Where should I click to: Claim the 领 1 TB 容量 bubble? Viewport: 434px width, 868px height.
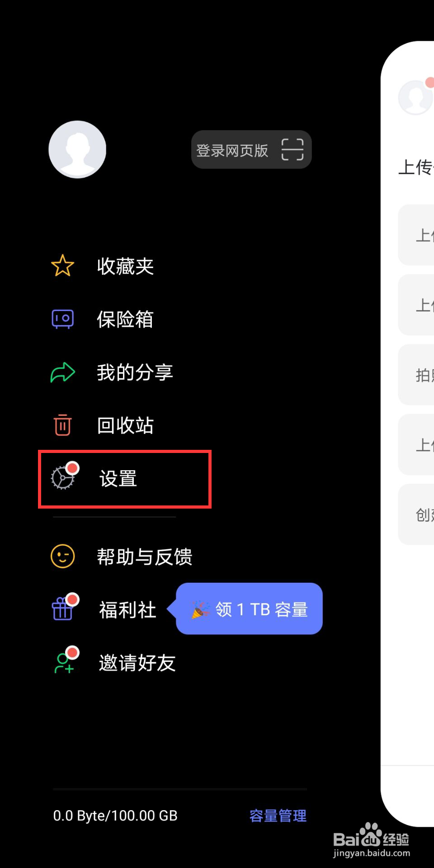pos(249,609)
